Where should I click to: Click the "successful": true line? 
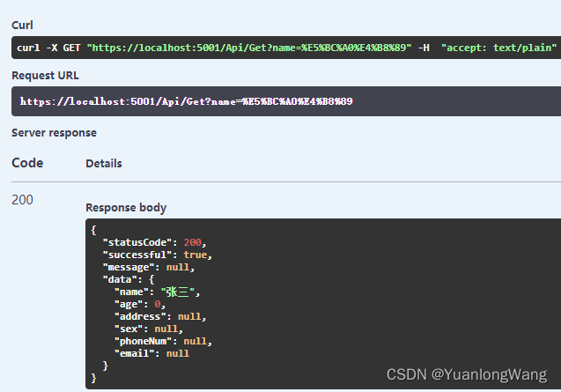pyautogui.click(x=158, y=255)
